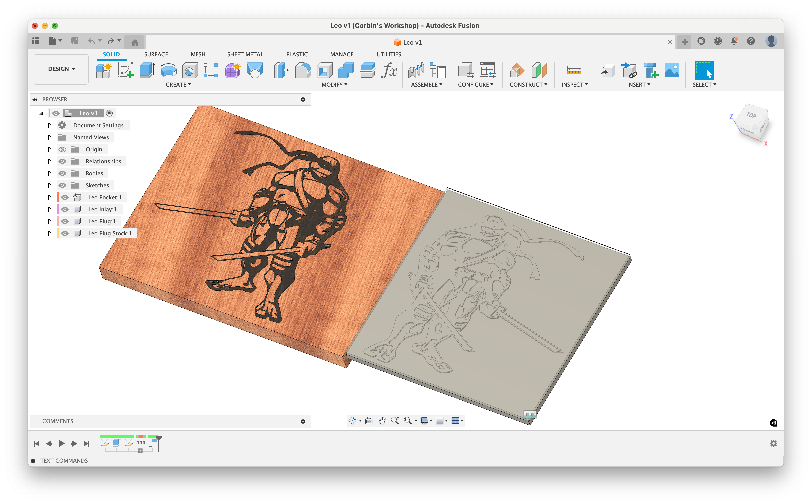Open the CONSTRUCT menu
The image size is (812, 504).
tap(528, 85)
